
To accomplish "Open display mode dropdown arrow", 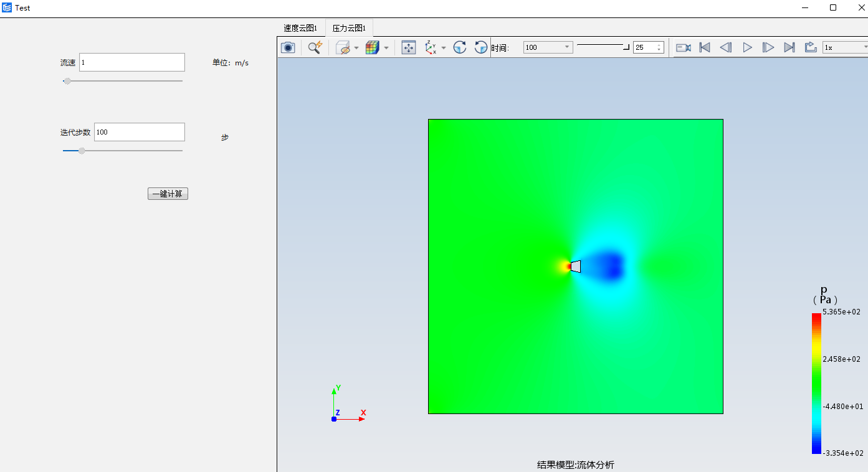I will (356, 48).
